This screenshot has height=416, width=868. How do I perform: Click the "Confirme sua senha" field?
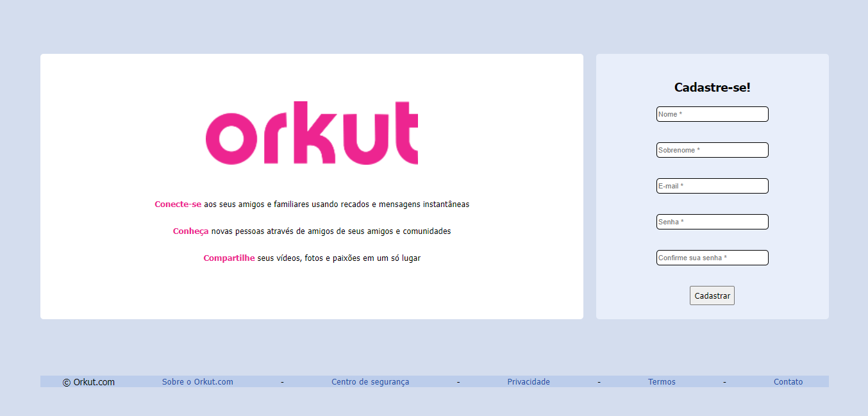[x=712, y=257]
